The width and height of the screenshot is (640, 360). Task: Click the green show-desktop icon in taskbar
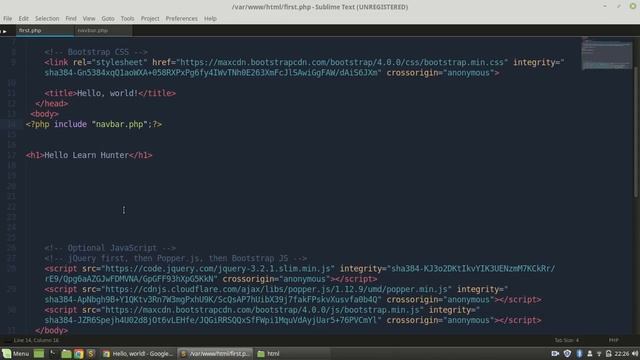(39, 353)
